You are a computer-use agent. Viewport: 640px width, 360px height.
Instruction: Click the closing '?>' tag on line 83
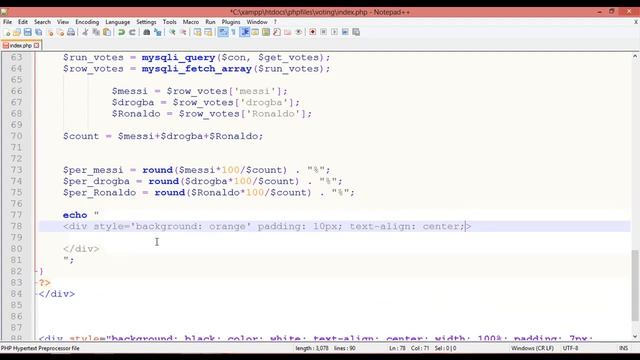click(x=44, y=282)
